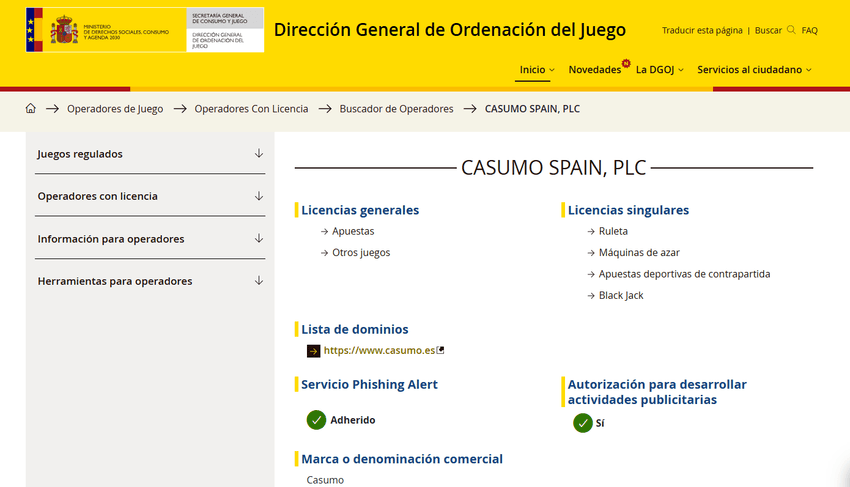
Task: Go to Operadores Con Licencia breadcrumb
Action: (251, 108)
